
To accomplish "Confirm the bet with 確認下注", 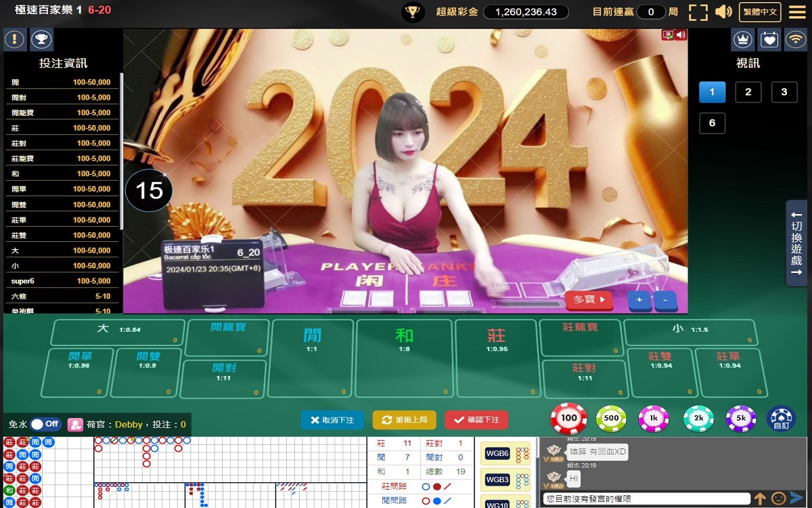I will (476, 420).
